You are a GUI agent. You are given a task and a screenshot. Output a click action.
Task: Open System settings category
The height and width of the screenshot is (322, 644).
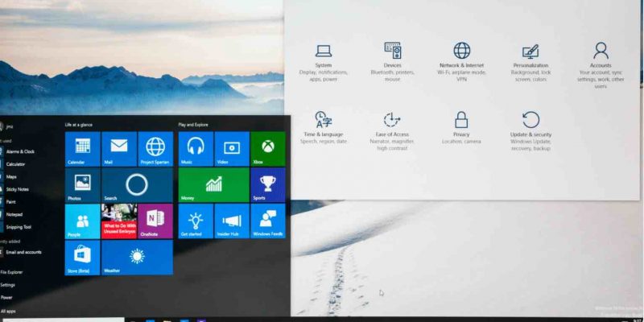tap(324, 62)
